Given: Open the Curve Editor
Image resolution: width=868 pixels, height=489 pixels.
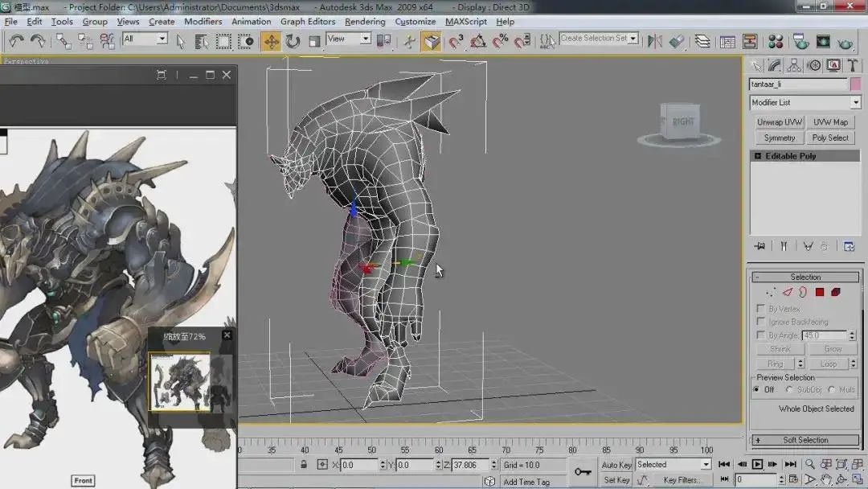Looking at the screenshot, I should 728,41.
